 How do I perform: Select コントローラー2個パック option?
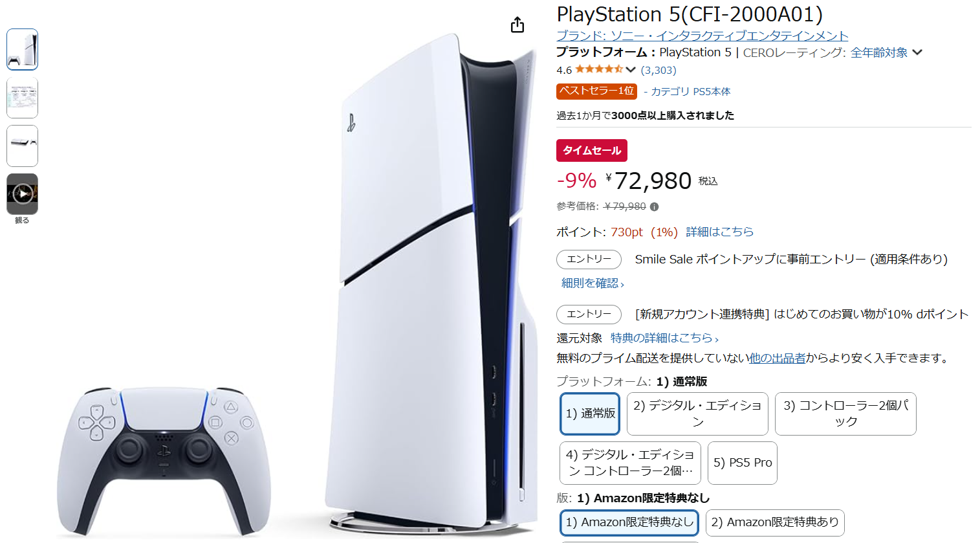[845, 414]
